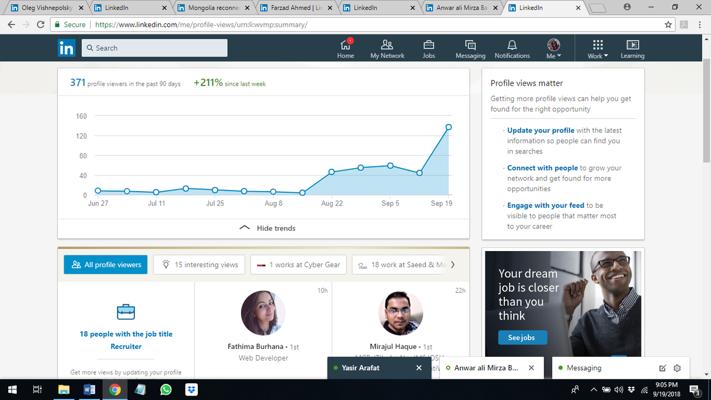The image size is (711, 400).
Task: Click Engage with your feed link
Action: (545, 205)
